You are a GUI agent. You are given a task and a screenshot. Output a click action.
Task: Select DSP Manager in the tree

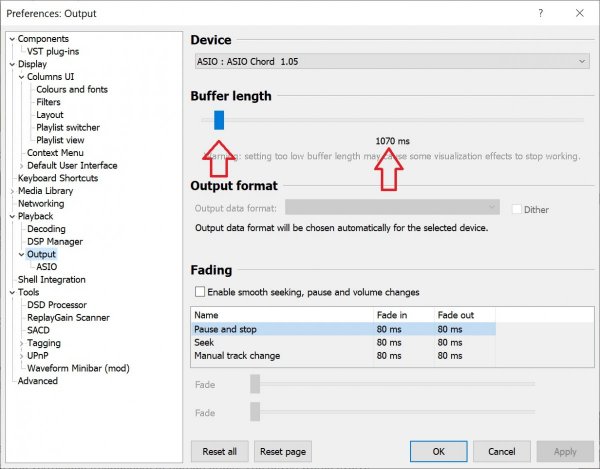54,241
